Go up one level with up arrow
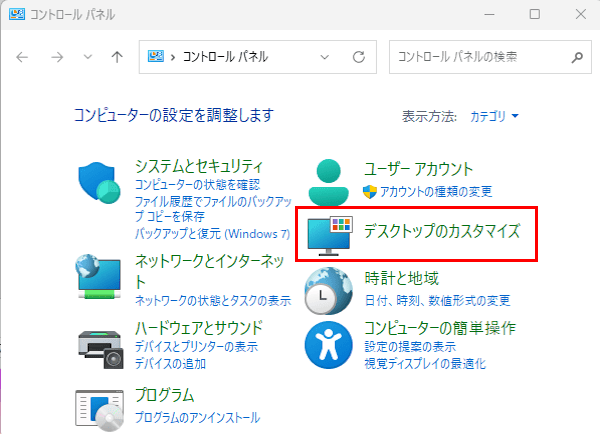This screenshot has height=434, width=600. click(117, 57)
